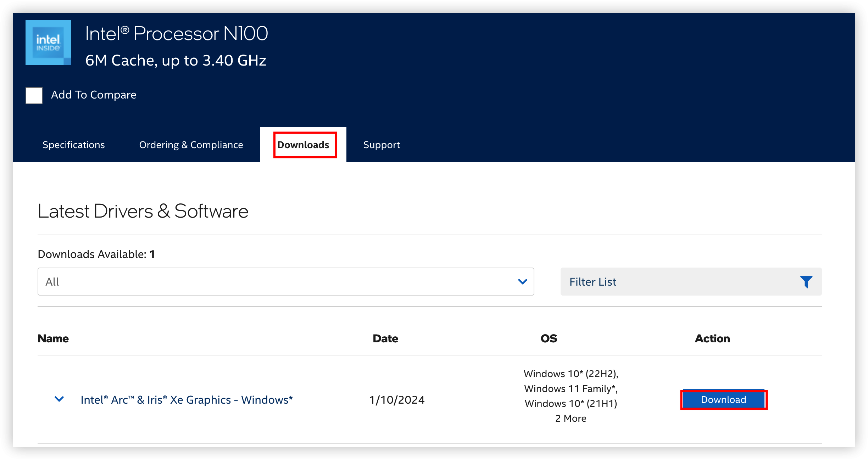Click the 1/10/2024 date cell

pyautogui.click(x=397, y=400)
